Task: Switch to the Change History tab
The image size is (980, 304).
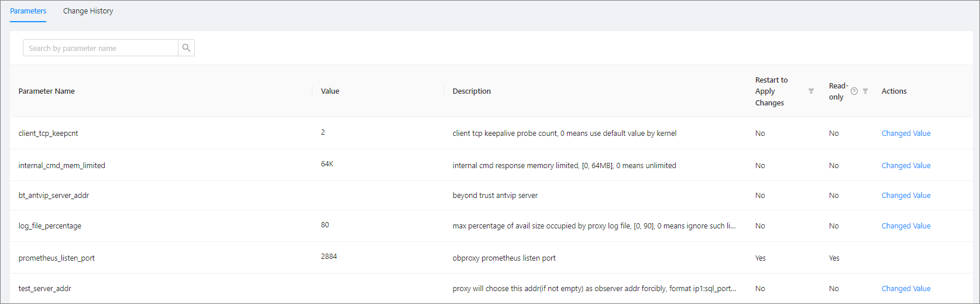Action: point(88,11)
